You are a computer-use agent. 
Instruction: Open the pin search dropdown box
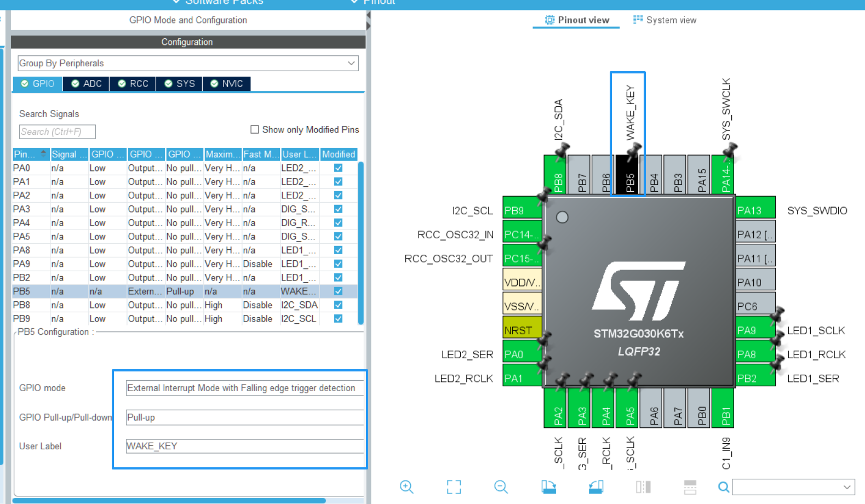[793, 487]
